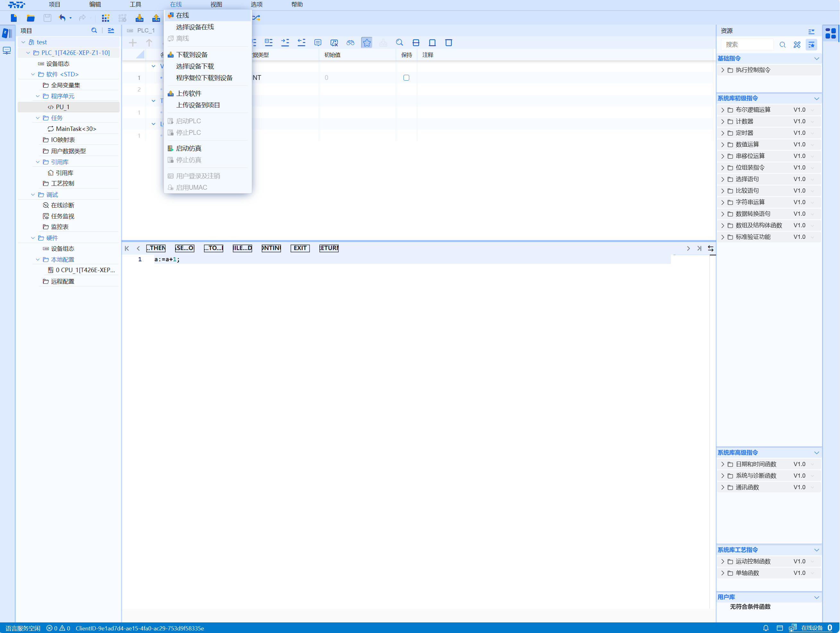This screenshot has width=840, height=633.
Task: Toggle the favorites filter in resource panel
Action: point(811,45)
